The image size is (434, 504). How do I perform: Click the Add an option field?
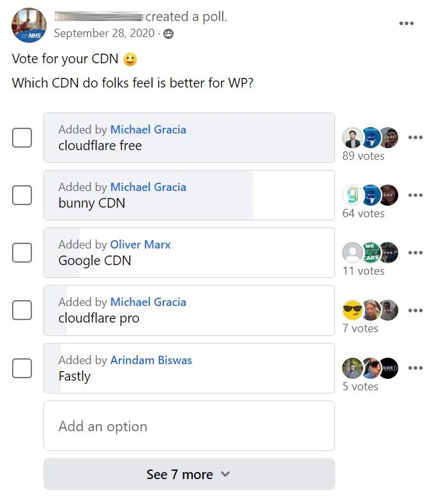(189, 426)
